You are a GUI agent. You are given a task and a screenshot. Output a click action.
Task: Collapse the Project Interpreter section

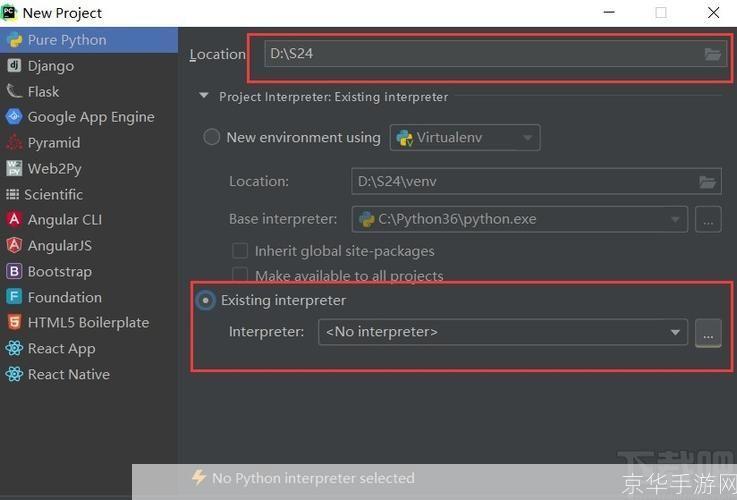[x=204, y=97]
